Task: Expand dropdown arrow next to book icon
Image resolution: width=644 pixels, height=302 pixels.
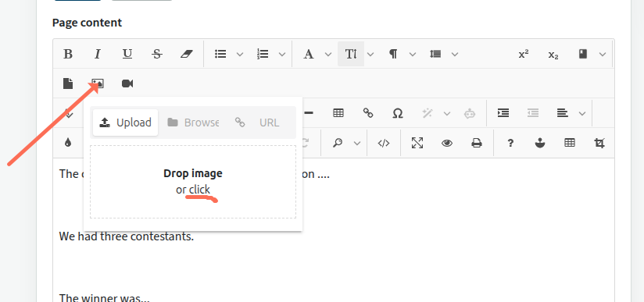Action: (602, 54)
